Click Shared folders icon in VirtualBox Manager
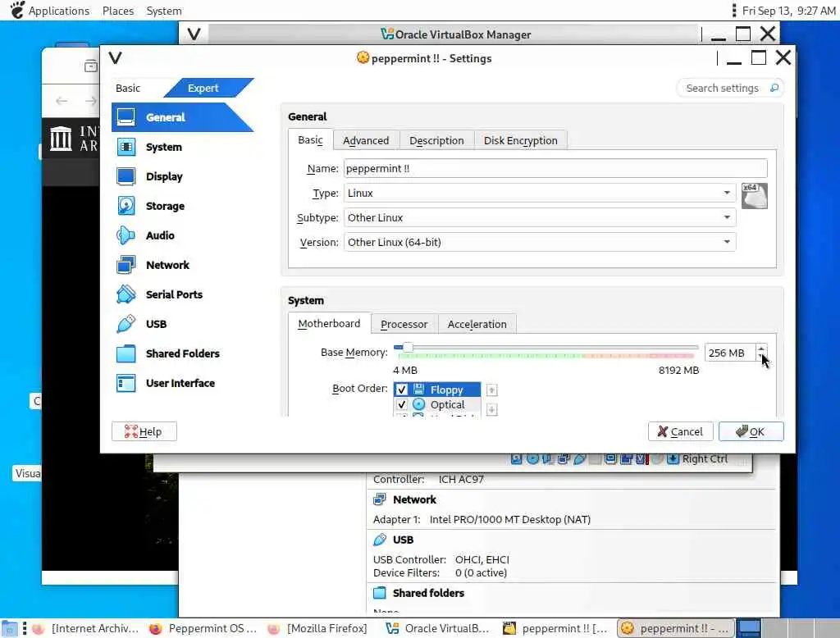 point(379,593)
